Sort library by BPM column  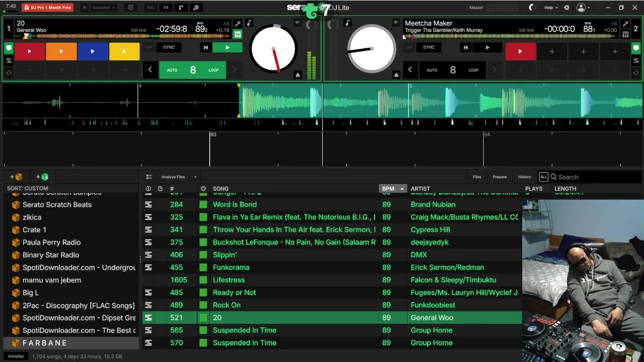click(392, 189)
